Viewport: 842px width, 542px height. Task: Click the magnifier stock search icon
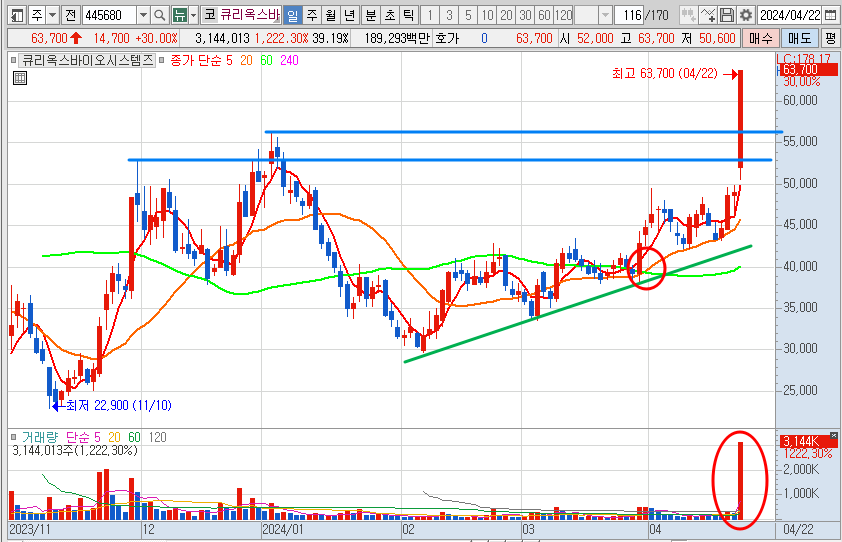[x=159, y=15]
